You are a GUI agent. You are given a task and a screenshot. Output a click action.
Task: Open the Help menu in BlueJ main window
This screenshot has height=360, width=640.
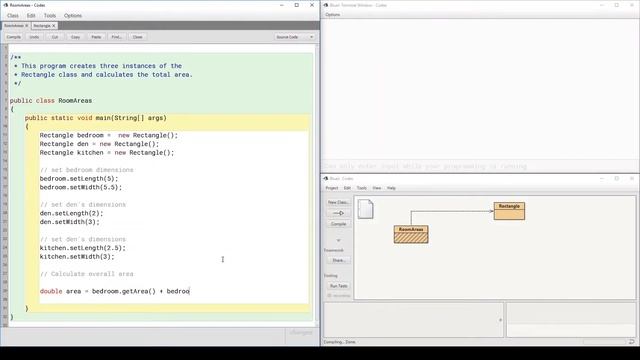[391, 188]
